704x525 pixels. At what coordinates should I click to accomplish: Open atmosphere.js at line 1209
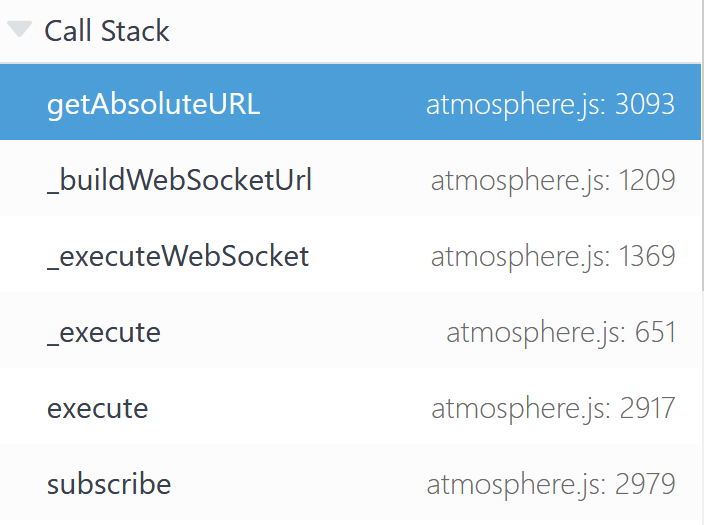click(553, 180)
